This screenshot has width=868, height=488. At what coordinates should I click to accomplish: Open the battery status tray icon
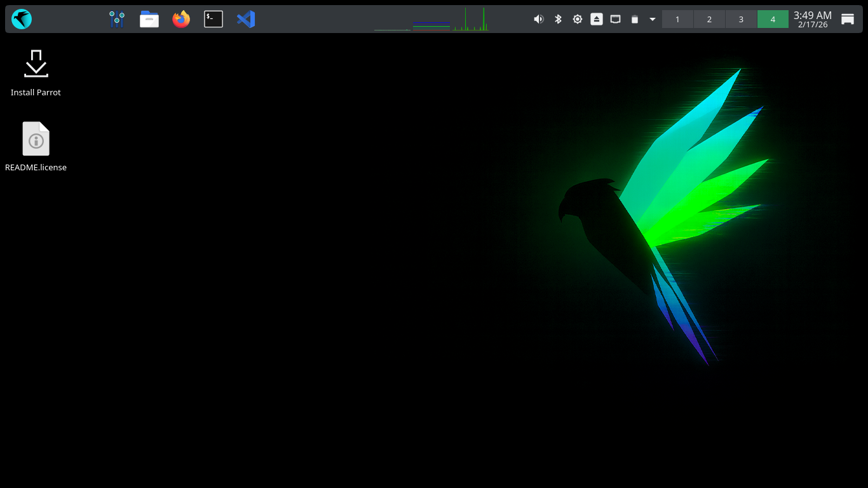click(x=634, y=19)
